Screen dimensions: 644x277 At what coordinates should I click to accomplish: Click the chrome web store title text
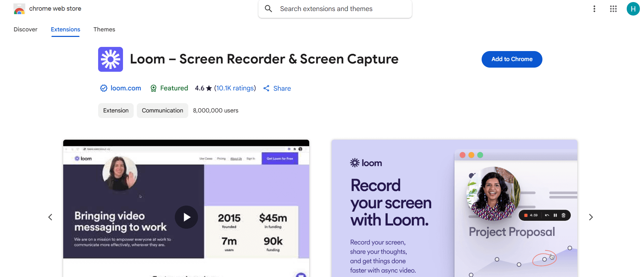coord(55,9)
